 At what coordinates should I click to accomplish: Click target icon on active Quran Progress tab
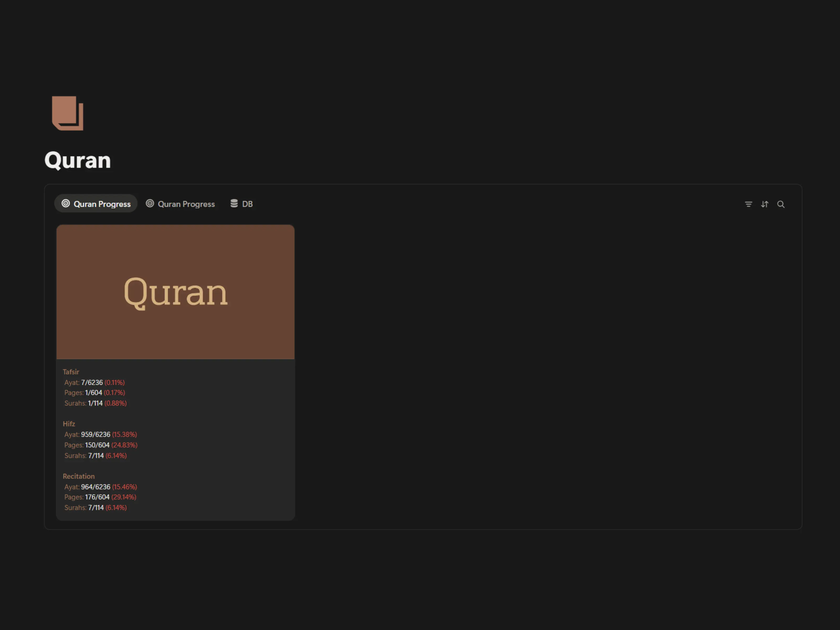[x=66, y=203]
